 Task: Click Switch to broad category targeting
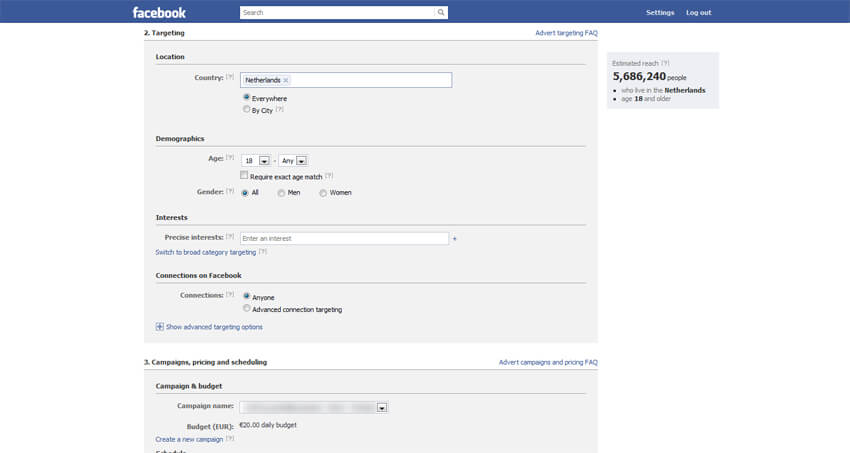pos(205,253)
